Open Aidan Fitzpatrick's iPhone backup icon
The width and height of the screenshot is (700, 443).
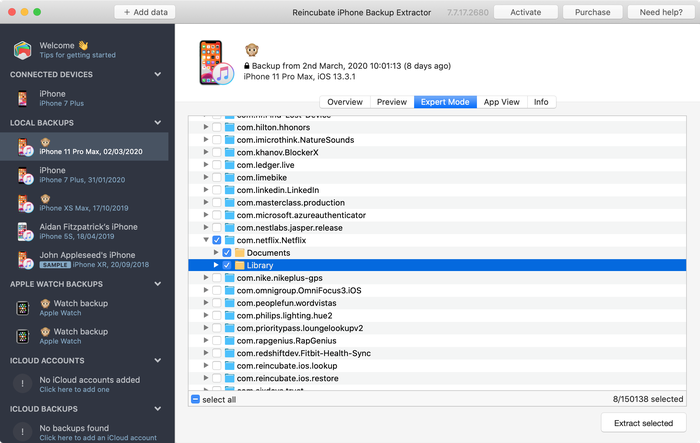coord(25,231)
